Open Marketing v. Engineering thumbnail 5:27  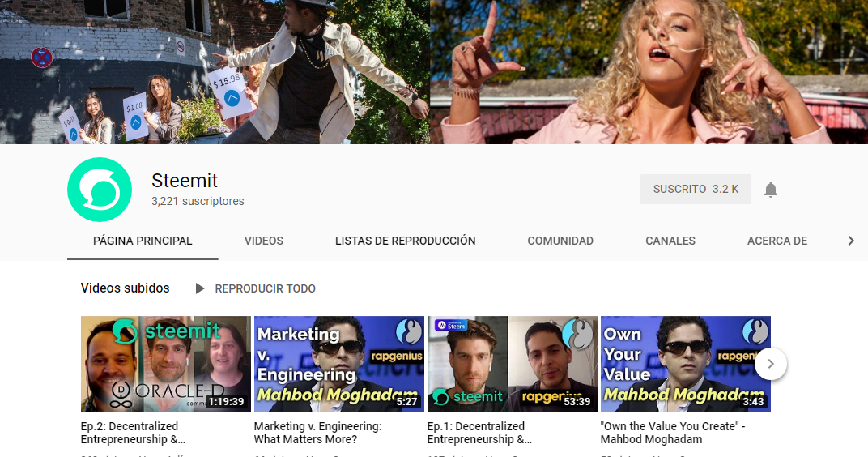(x=338, y=363)
